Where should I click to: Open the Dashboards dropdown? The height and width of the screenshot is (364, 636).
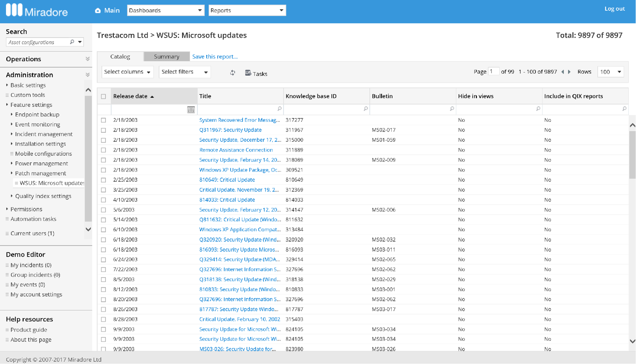pos(165,10)
